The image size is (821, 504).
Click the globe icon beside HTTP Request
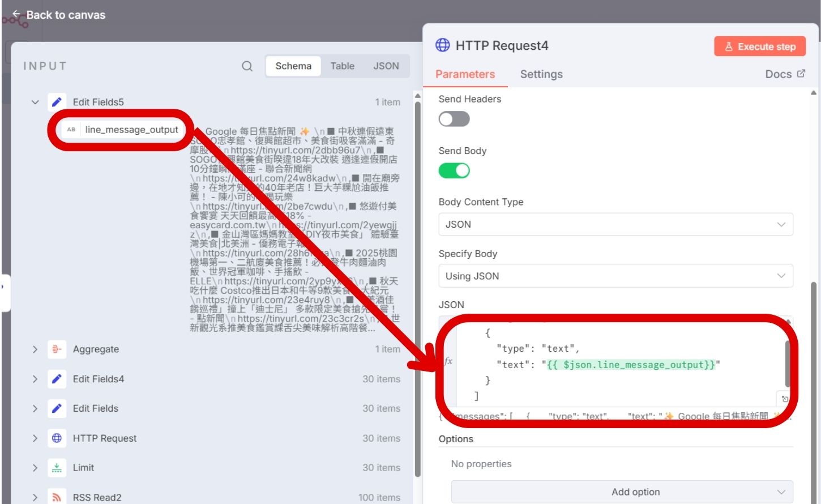pyautogui.click(x=57, y=438)
